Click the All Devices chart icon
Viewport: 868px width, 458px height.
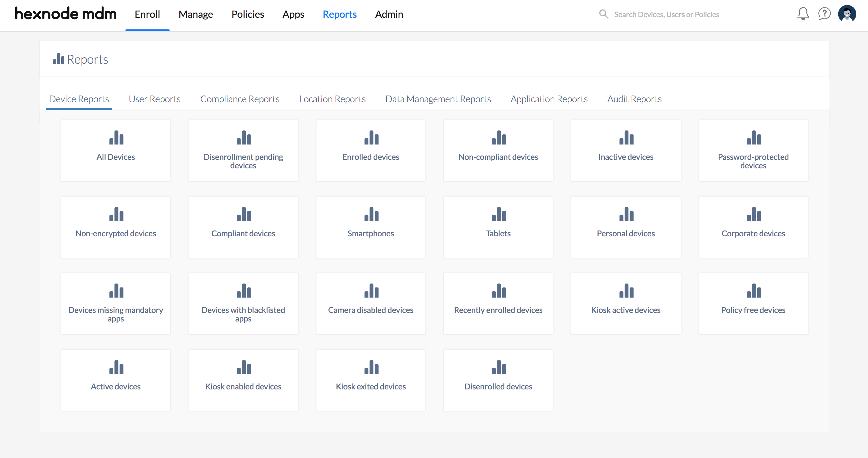[x=116, y=137]
